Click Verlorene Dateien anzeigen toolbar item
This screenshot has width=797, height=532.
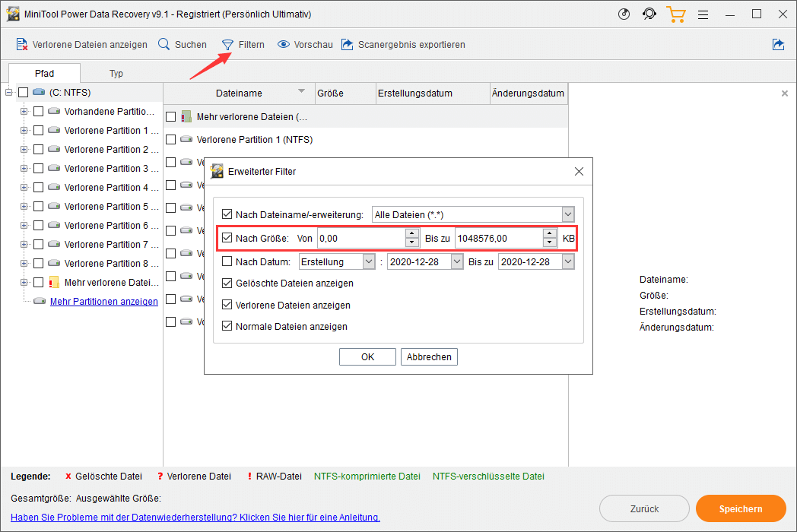[81, 45]
